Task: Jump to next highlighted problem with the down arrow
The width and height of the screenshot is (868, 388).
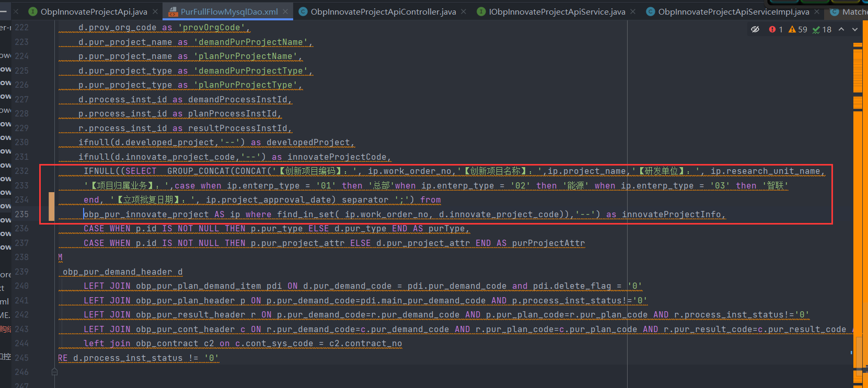Action: (855, 29)
